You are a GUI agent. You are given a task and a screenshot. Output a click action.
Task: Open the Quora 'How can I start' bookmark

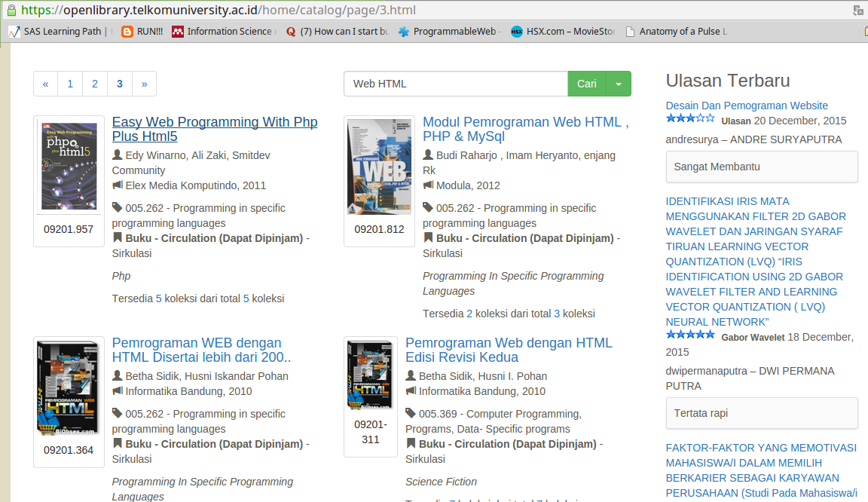337,32
